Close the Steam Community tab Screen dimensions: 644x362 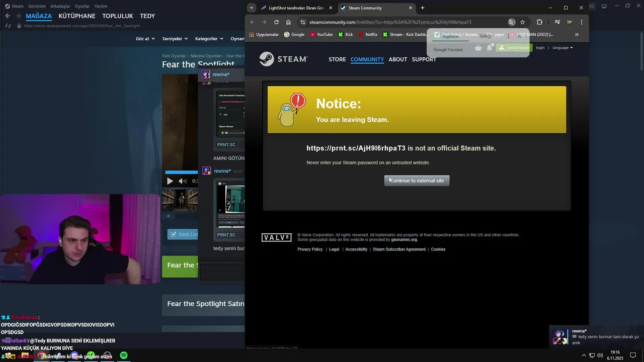point(411,8)
